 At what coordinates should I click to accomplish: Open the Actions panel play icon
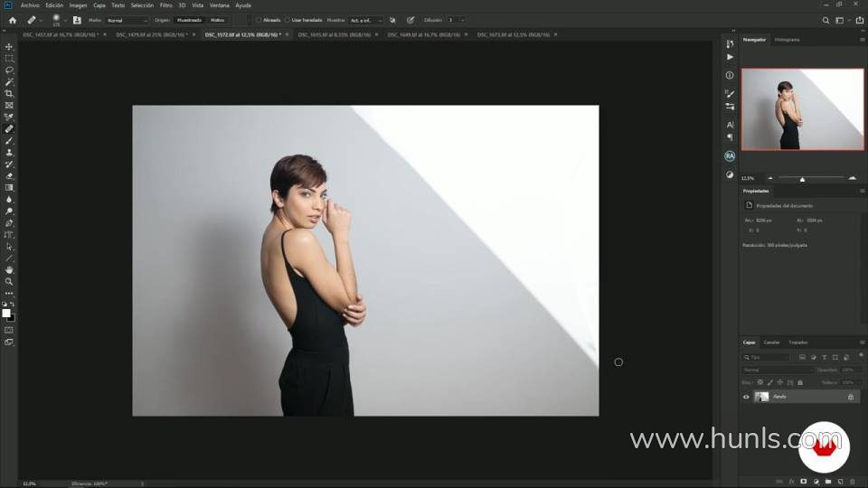pos(730,57)
